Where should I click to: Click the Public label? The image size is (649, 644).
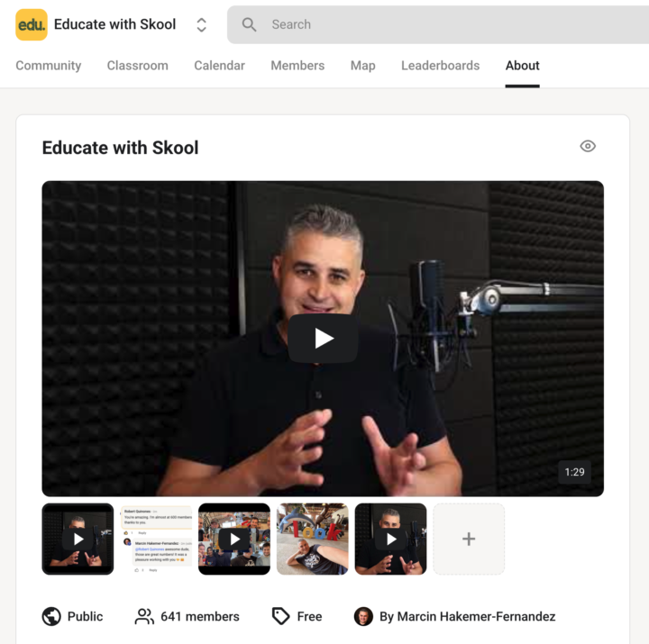[x=86, y=616]
